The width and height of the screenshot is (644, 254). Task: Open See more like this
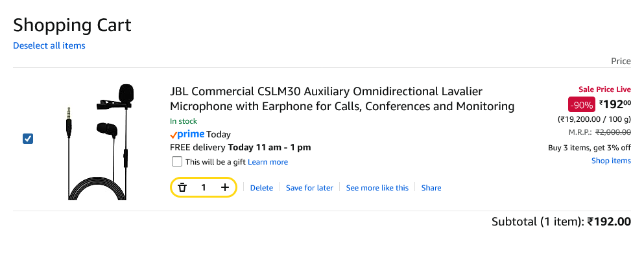[377, 188]
